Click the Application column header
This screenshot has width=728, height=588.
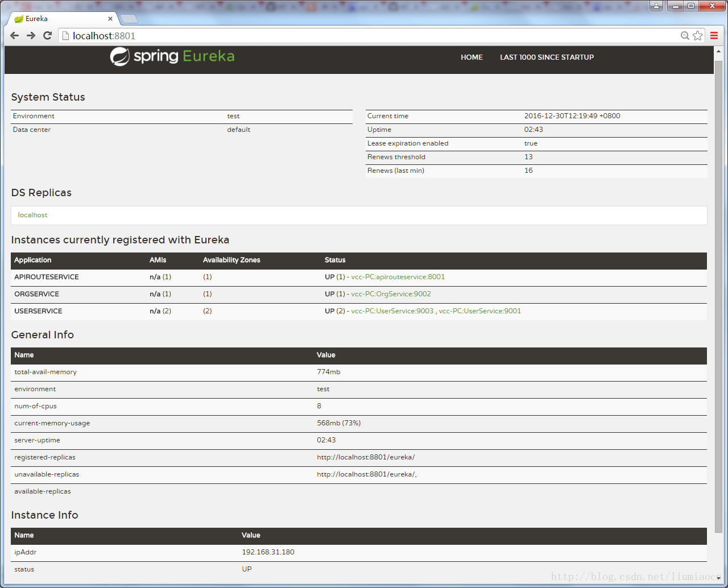(x=32, y=260)
